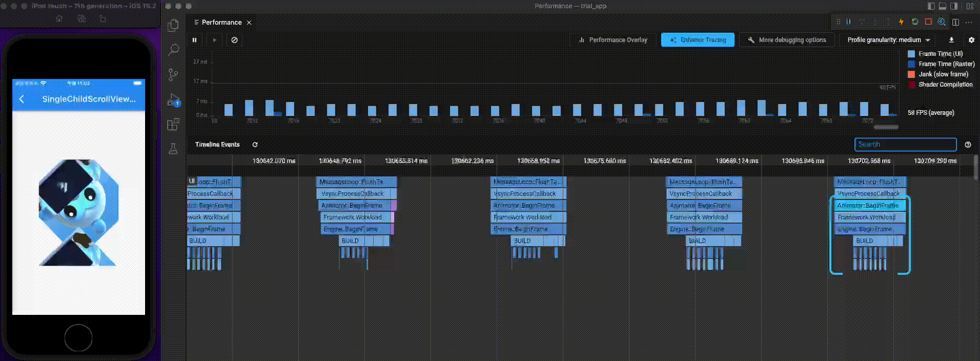Open timeline help with the question mark icon
The width and height of the screenshot is (980, 361).
(x=968, y=145)
